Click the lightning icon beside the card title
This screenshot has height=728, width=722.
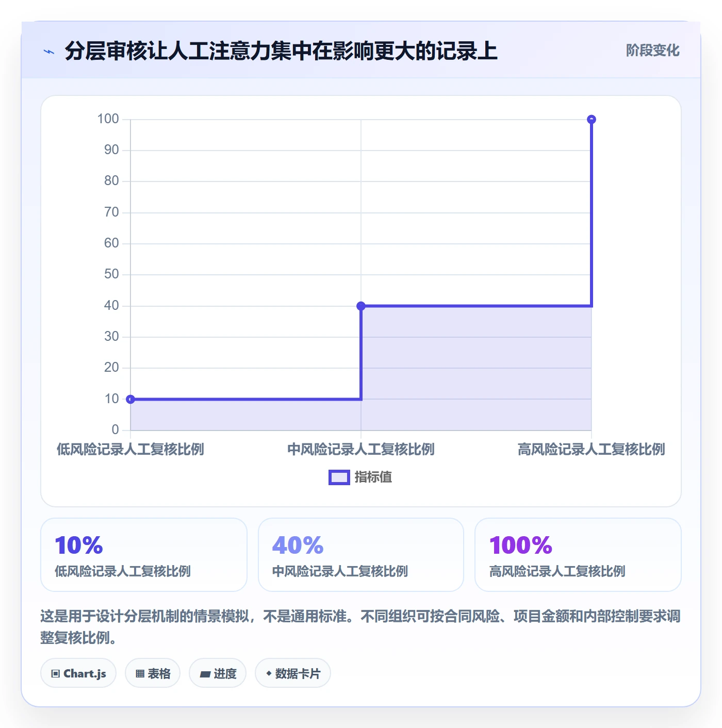[x=49, y=52]
